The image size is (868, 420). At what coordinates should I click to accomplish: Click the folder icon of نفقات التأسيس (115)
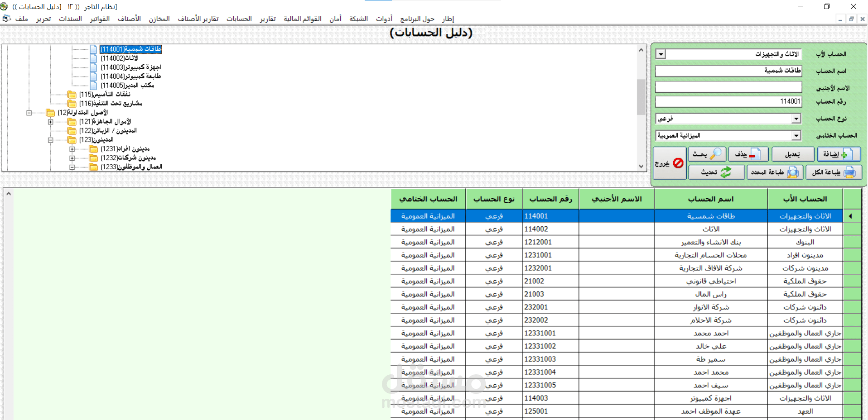click(x=72, y=95)
